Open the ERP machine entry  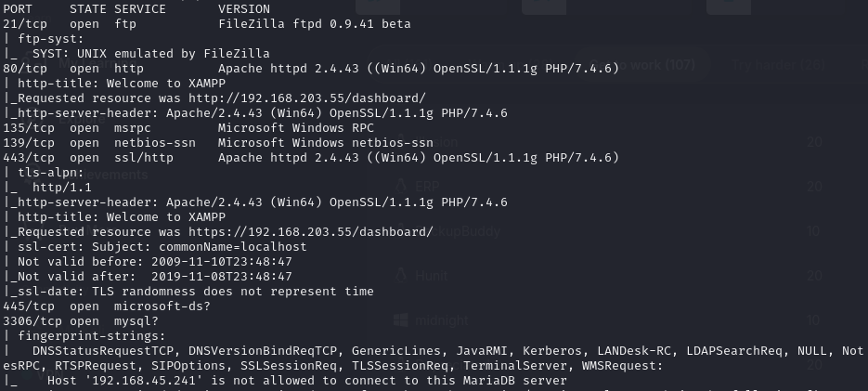click(x=428, y=187)
